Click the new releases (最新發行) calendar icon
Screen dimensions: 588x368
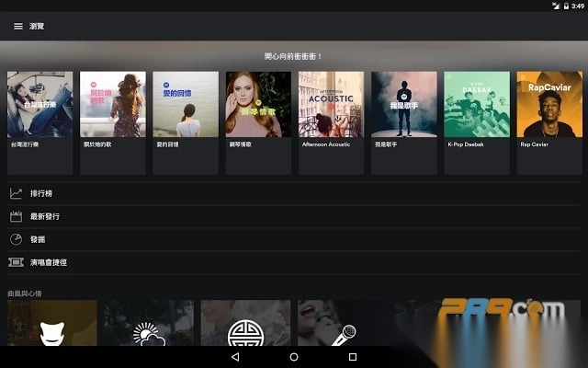(16, 216)
